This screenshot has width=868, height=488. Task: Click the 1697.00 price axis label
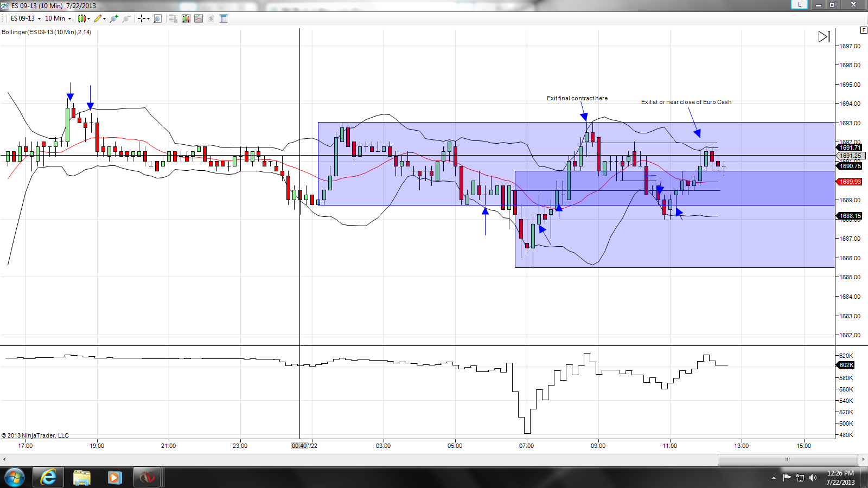coord(850,46)
